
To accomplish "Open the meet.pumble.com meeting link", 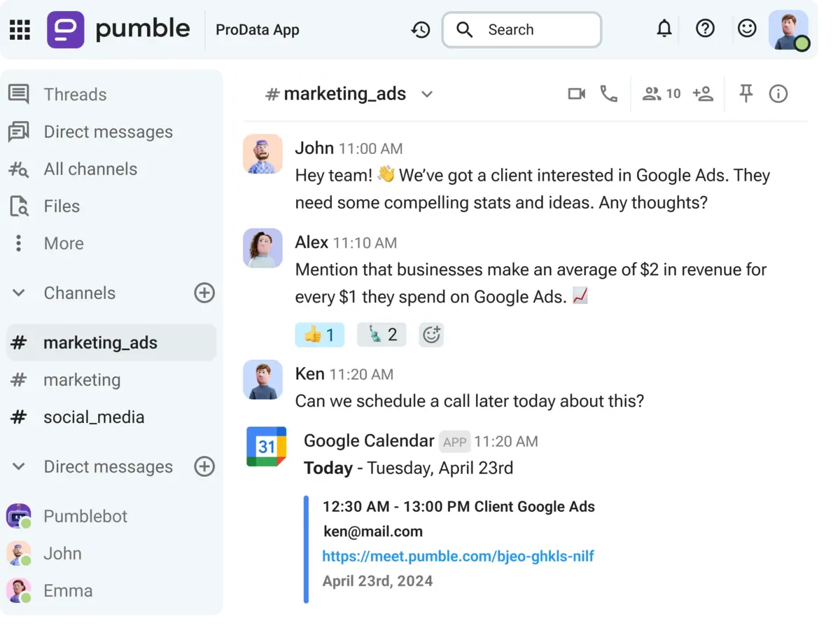I will tap(458, 556).
